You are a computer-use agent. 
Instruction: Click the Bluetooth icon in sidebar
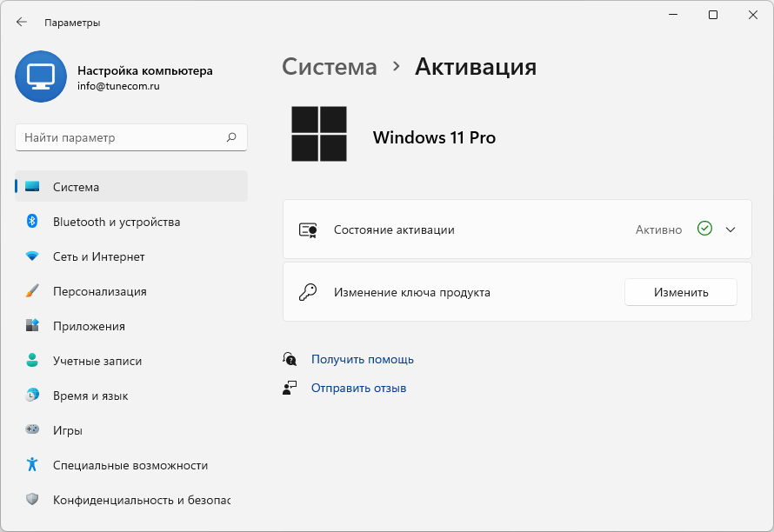(x=32, y=221)
